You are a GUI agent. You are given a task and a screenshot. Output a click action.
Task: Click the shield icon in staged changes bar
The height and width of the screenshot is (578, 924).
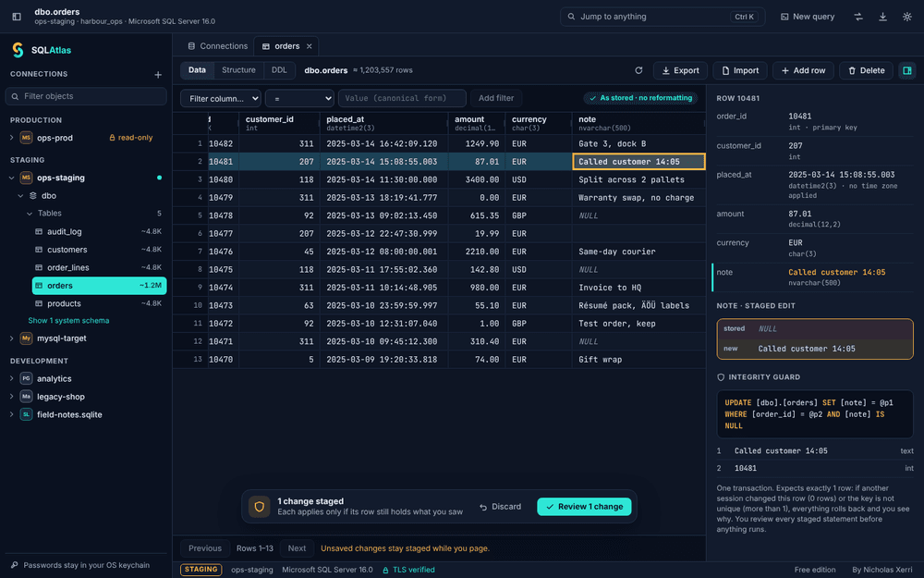[260, 507]
